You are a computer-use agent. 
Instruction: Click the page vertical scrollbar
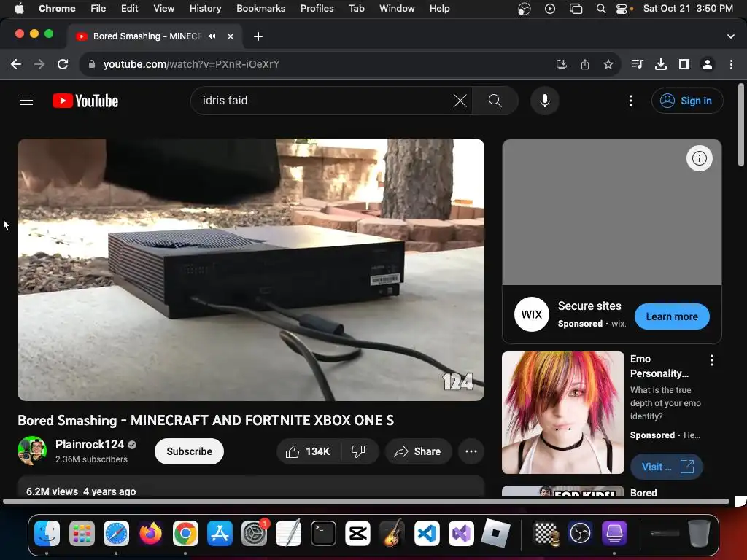(x=741, y=125)
